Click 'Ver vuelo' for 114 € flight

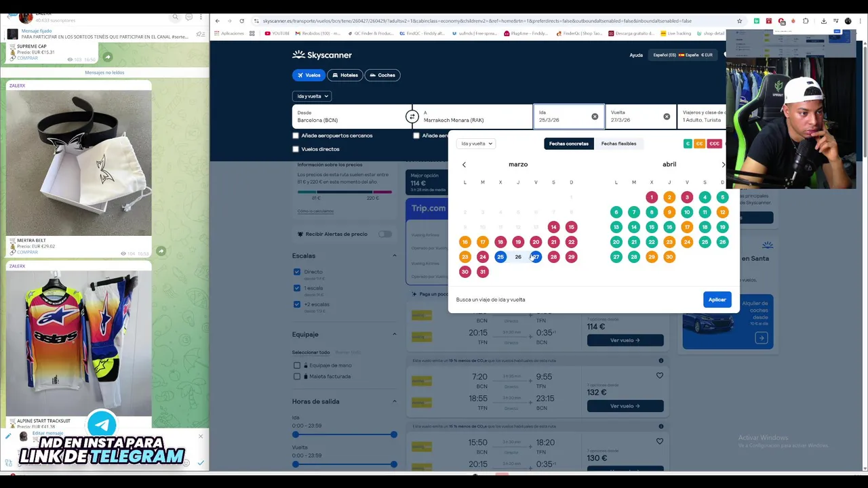point(625,340)
